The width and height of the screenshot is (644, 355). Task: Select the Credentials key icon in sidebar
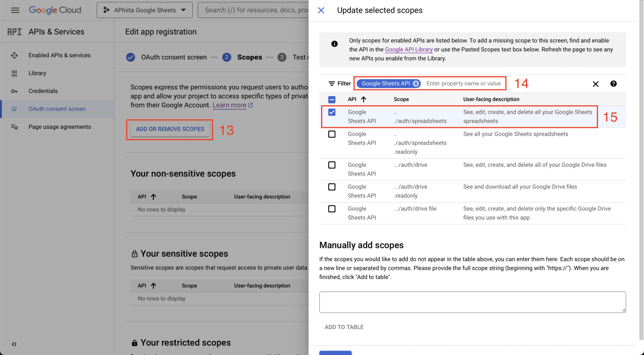pos(15,91)
